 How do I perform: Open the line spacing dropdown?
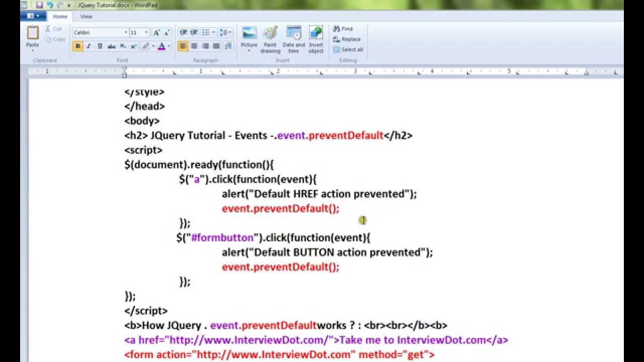click(226, 33)
